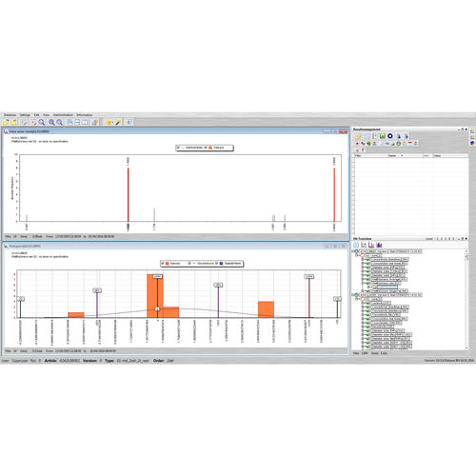Viewport: 476px width, 476px height.
Task: Click Level 1 button in tree panel header
Action: click(x=437, y=239)
